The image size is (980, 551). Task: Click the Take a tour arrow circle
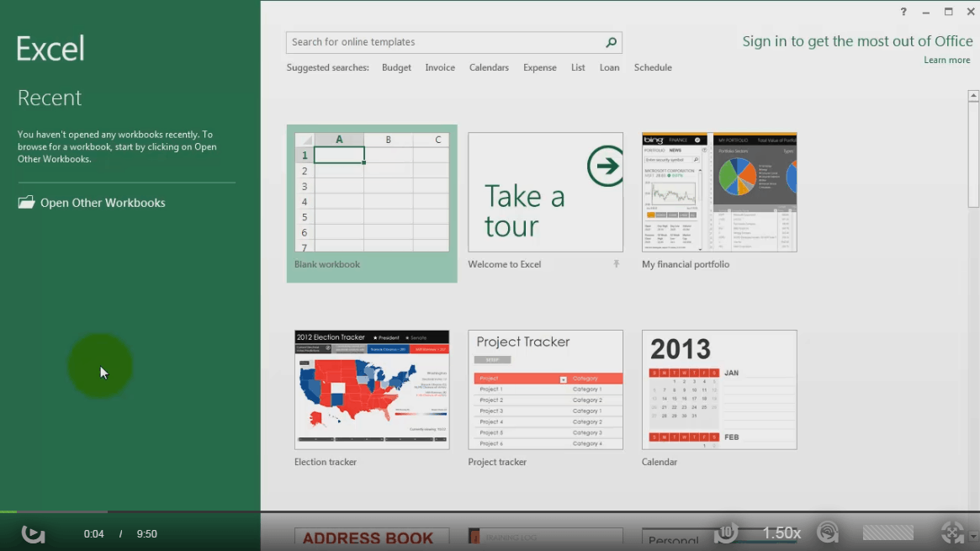605,167
